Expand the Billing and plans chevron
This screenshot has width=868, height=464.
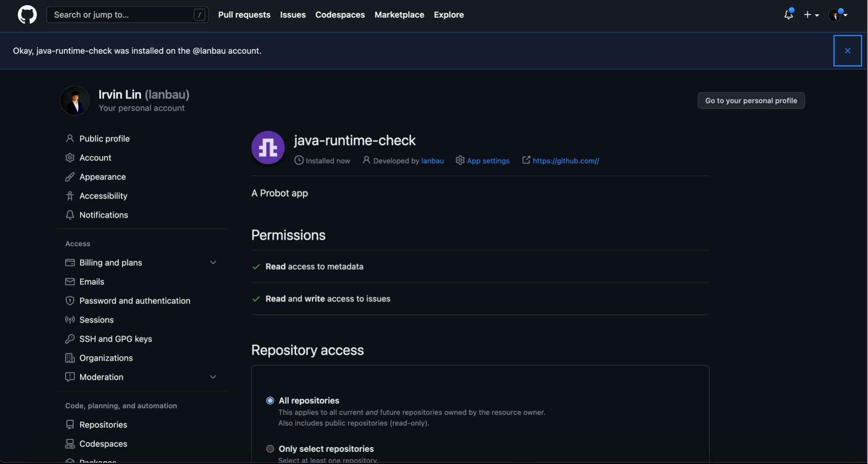213,262
